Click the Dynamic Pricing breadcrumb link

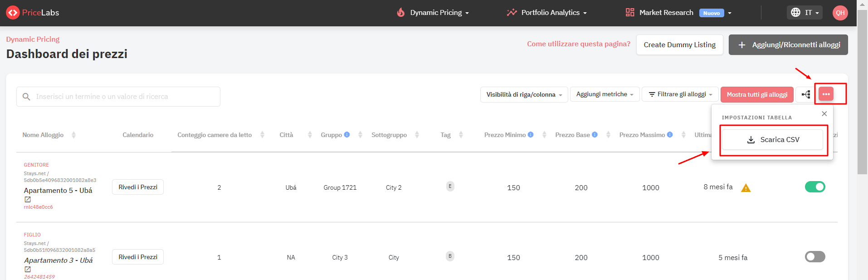pos(33,39)
